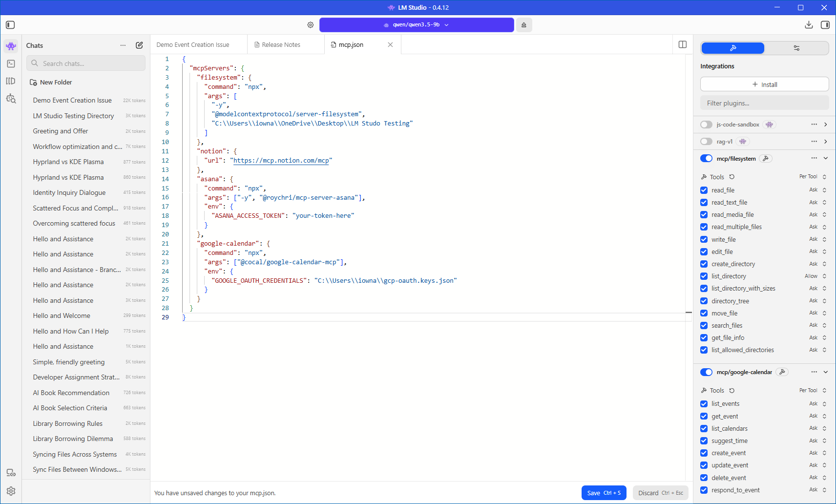Open js-code-sandbox options ellipsis
This screenshot has height=504, width=836.
click(x=814, y=125)
